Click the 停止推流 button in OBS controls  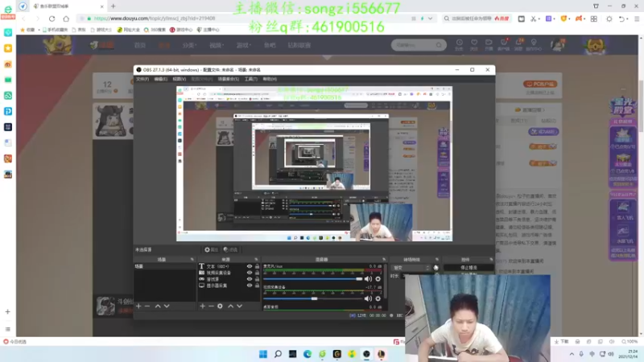tap(469, 268)
